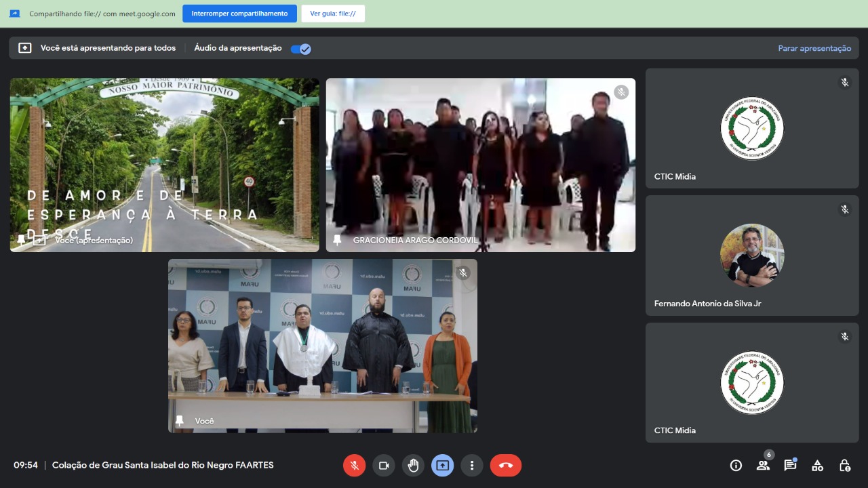Select GRACIONEIA ARAGO CORDOVIL video tile
868x488 pixels.
[480, 165]
